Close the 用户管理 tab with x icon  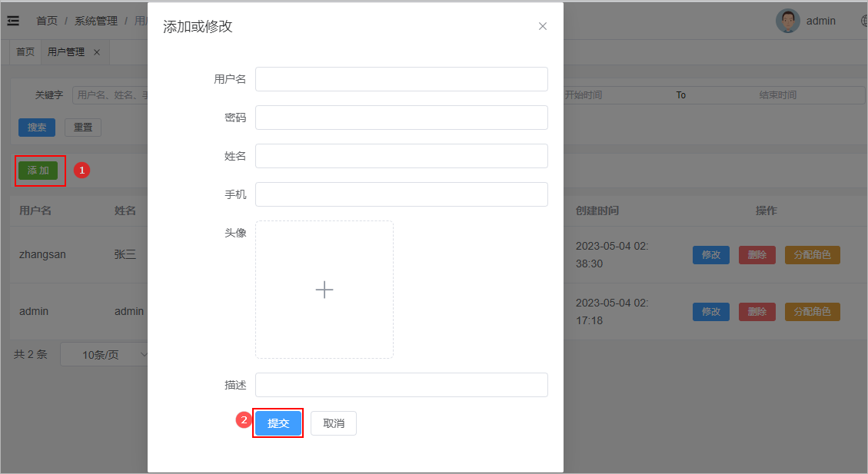[x=97, y=52]
